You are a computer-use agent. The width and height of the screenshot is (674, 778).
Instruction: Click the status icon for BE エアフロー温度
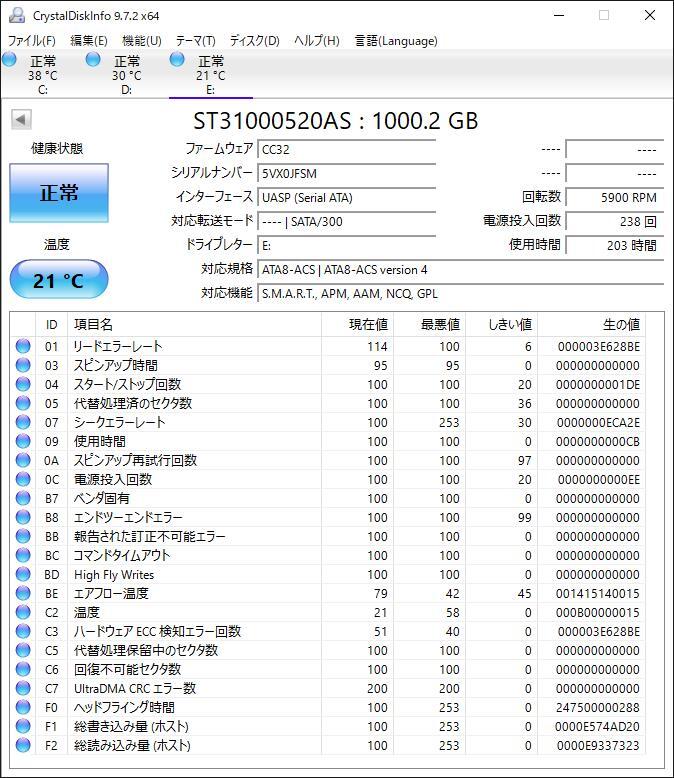23,593
